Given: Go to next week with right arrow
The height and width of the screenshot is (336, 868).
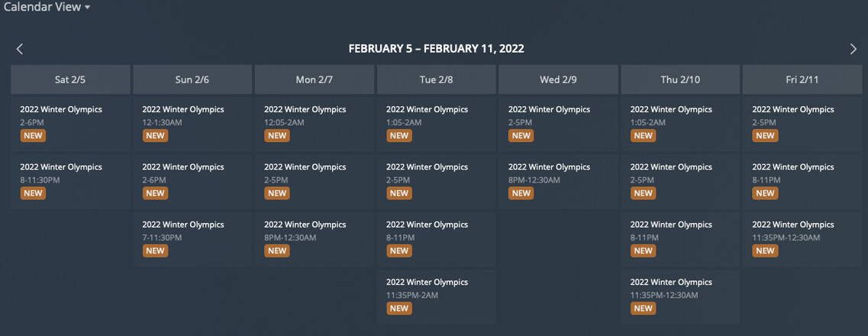Looking at the screenshot, I should point(853,49).
